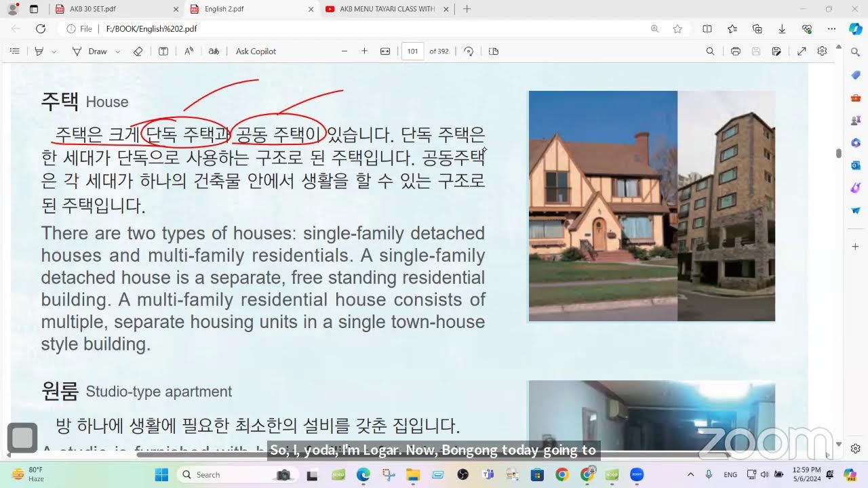Open Browser essentials
Viewport: 868px width, 488px height.
click(x=807, y=29)
